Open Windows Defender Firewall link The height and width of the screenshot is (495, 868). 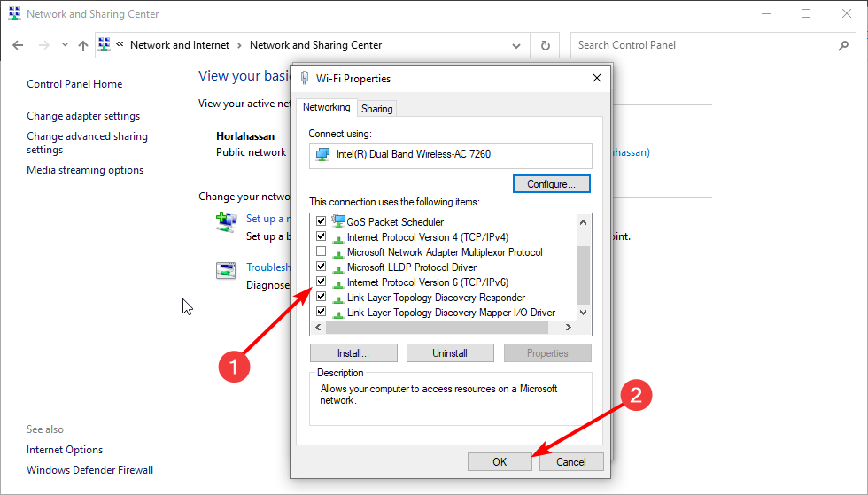click(89, 470)
